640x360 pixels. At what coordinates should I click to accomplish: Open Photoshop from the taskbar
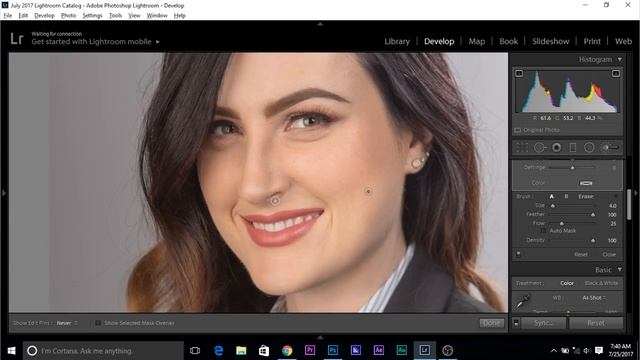tap(333, 351)
